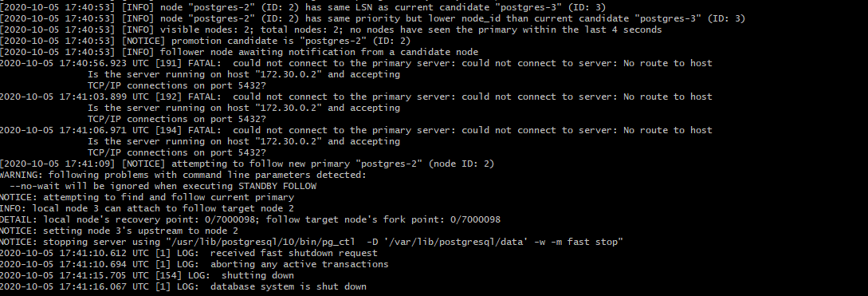Screen dimensions: 868x296
Task: Click the "follower node awaiting notification" line
Action: click(x=239, y=52)
